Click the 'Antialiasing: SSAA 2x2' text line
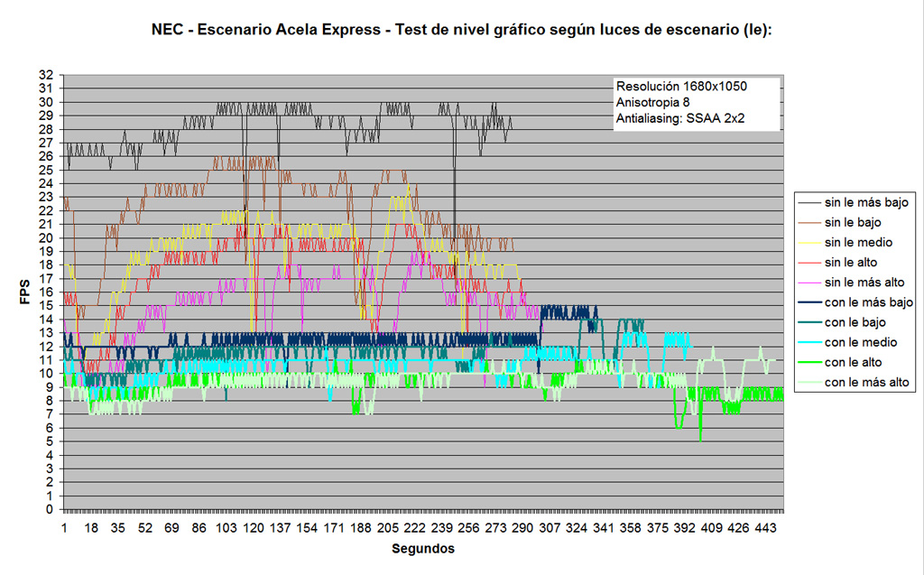 click(680, 117)
